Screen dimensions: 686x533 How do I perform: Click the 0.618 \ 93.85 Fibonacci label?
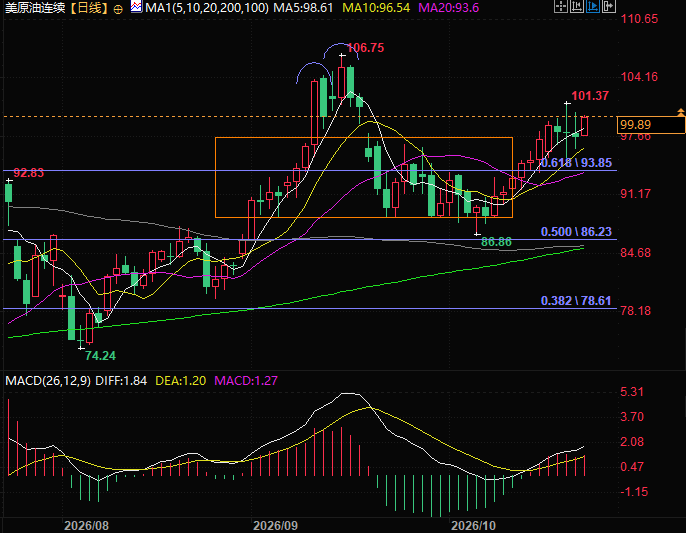coord(576,163)
